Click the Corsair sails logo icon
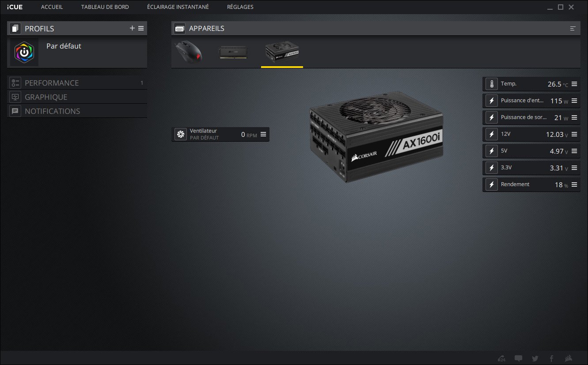The height and width of the screenshot is (365, 588). pos(569,358)
